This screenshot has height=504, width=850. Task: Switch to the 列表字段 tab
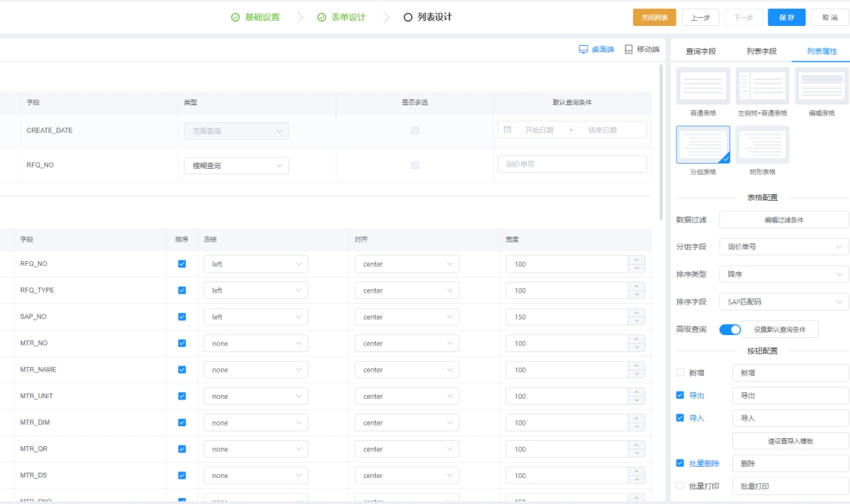coord(761,51)
